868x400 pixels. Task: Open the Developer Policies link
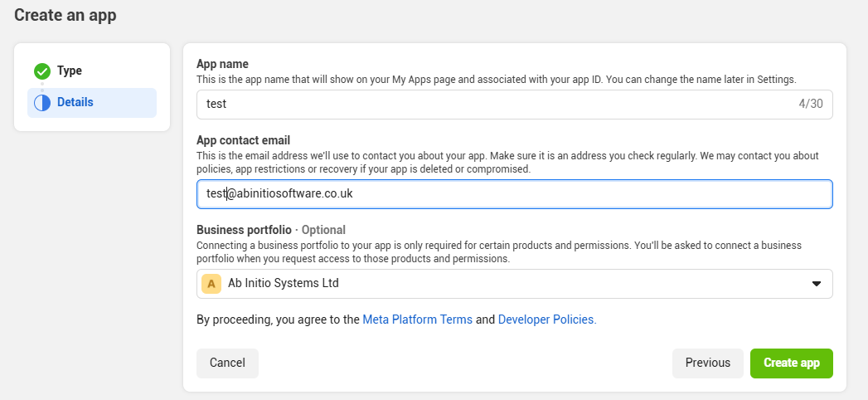coord(546,320)
